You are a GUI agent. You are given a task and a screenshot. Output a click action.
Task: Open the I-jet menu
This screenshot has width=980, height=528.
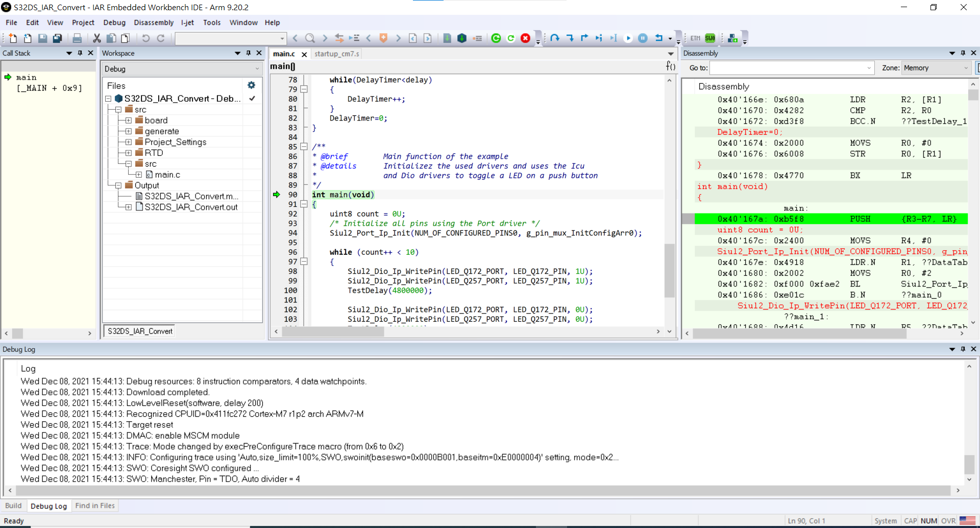[187, 22]
